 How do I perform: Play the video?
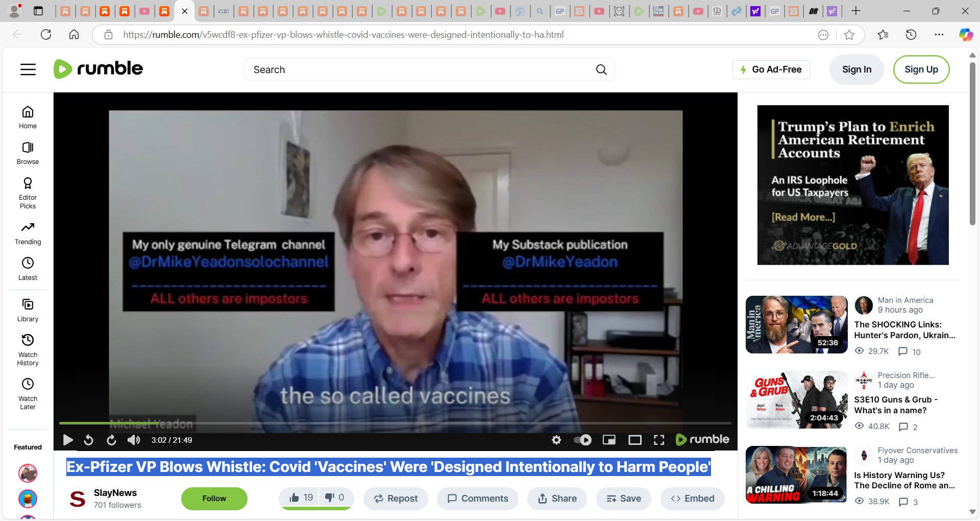[x=67, y=440]
